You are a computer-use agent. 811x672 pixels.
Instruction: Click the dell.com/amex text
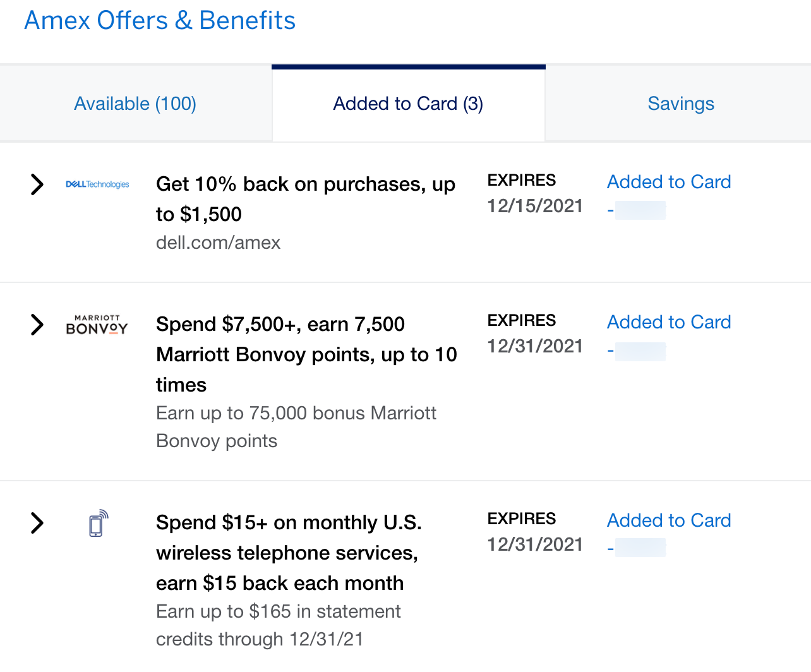click(x=218, y=243)
